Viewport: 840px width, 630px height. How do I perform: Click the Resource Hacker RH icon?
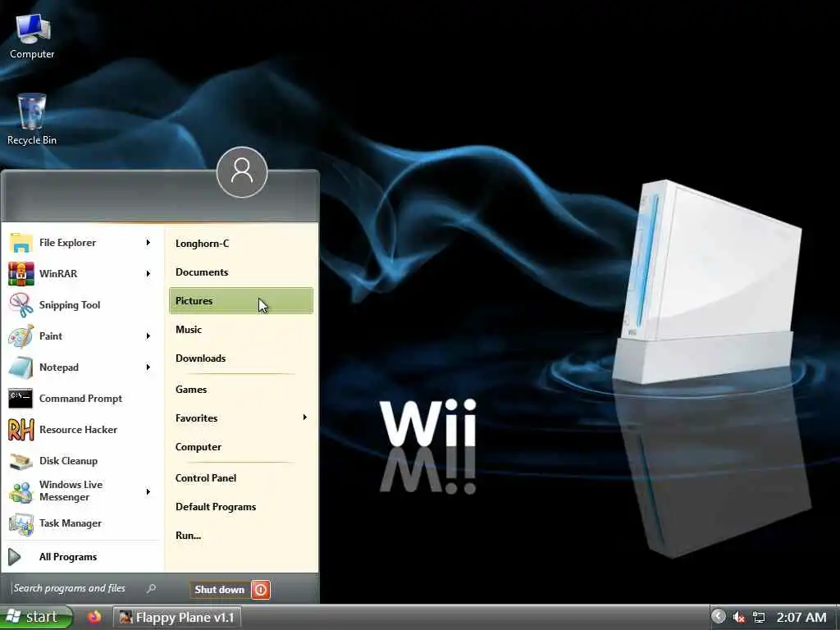(x=21, y=430)
